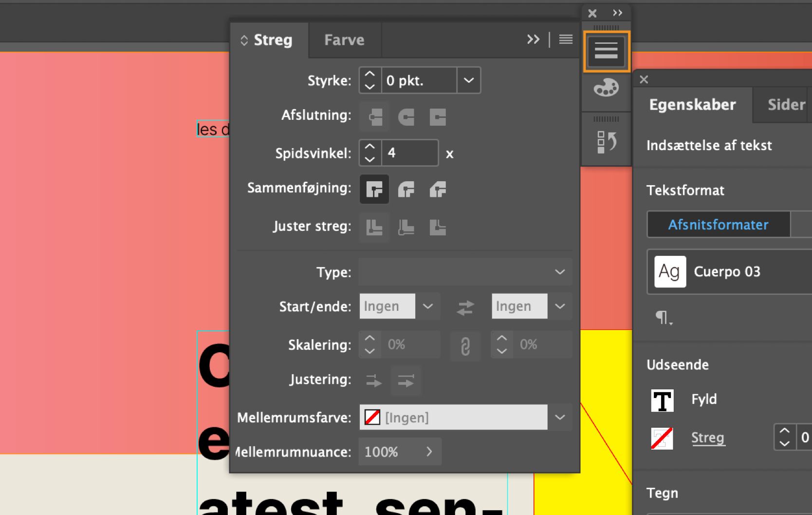
Task: Click Styrke 0 pkt. field
Action: click(419, 80)
